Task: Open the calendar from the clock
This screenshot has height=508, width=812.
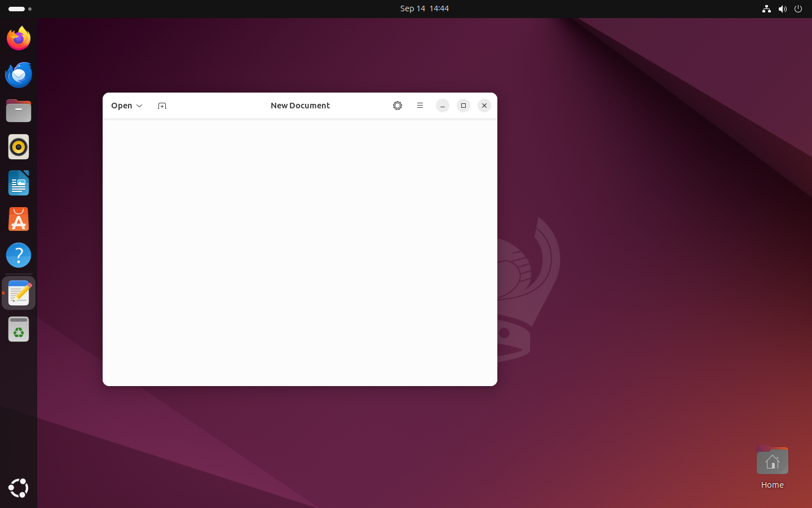Action: coord(424,8)
